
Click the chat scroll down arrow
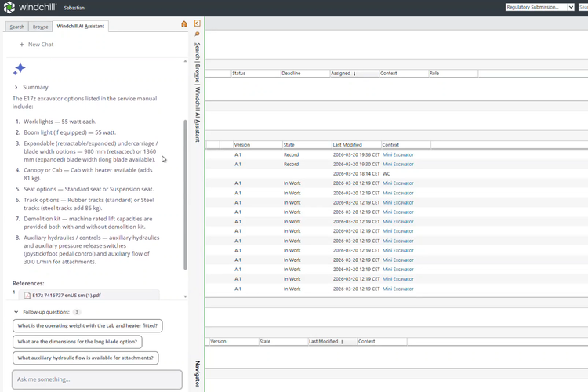pyautogui.click(x=185, y=296)
